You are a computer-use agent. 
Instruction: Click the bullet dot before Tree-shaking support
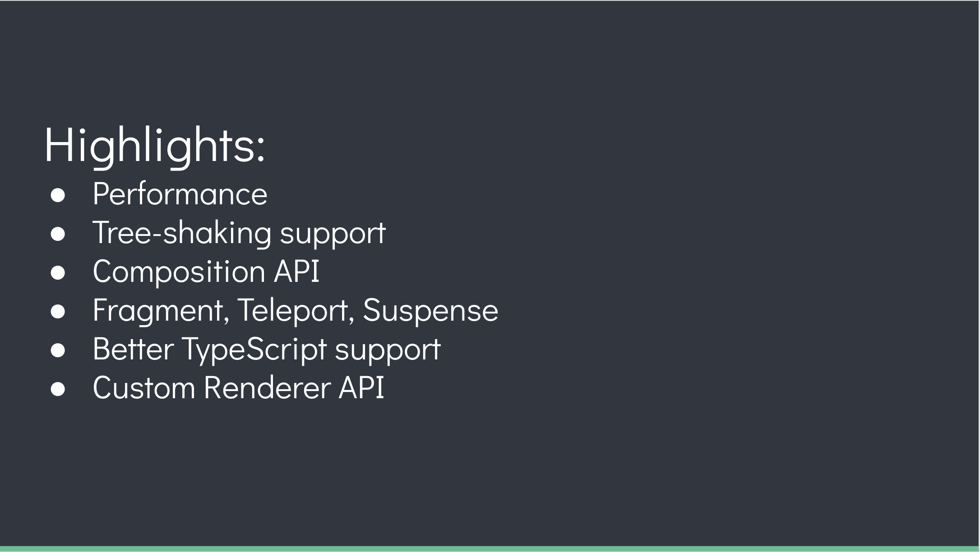58,234
